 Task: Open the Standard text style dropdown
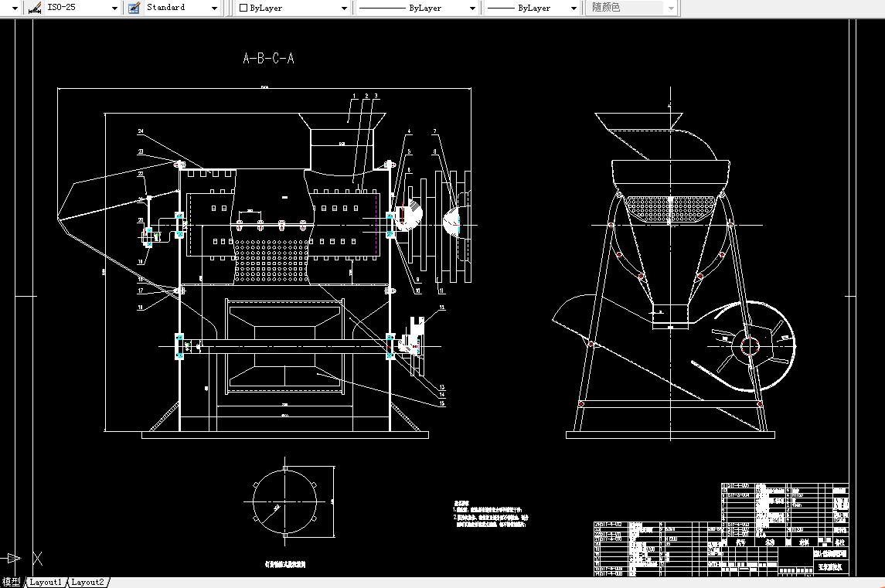pos(214,8)
